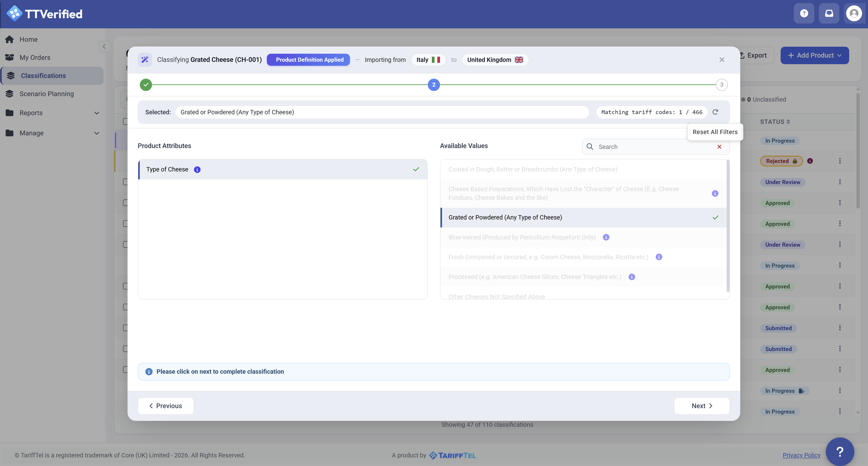Click the search magnifier icon
Image resolution: width=868 pixels, height=466 pixels.
coord(590,146)
